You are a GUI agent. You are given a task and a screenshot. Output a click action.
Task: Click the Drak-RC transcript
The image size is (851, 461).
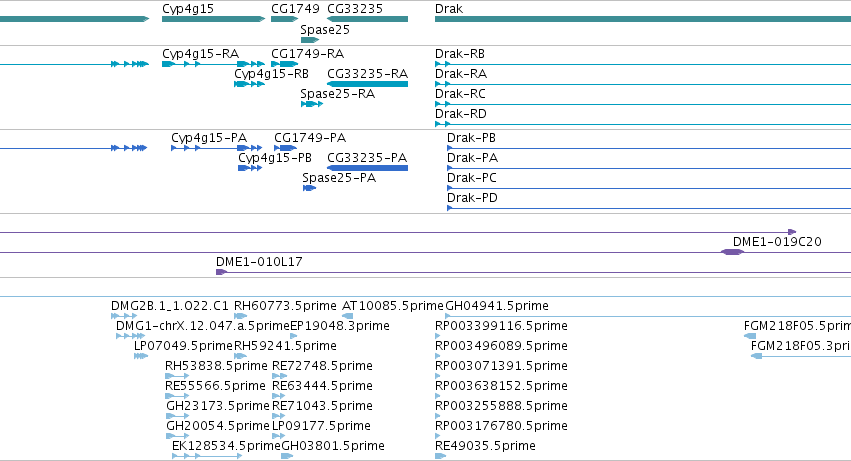[643, 104]
